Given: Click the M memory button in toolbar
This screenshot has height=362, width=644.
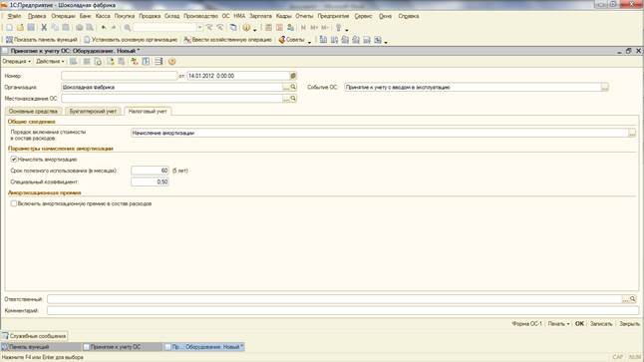Looking at the screenshot, I should [303, 28].
